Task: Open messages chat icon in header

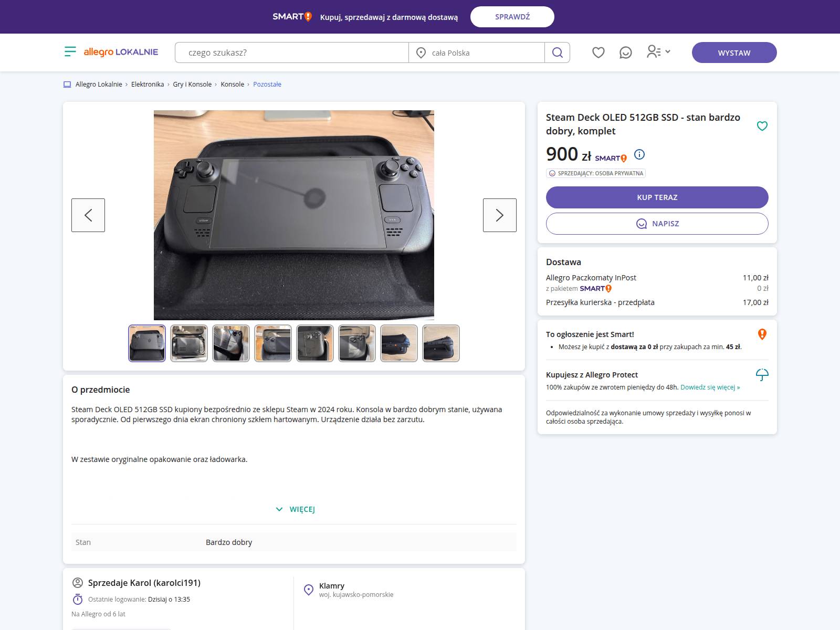Action: pyautogui.click(x=626, y=52)
